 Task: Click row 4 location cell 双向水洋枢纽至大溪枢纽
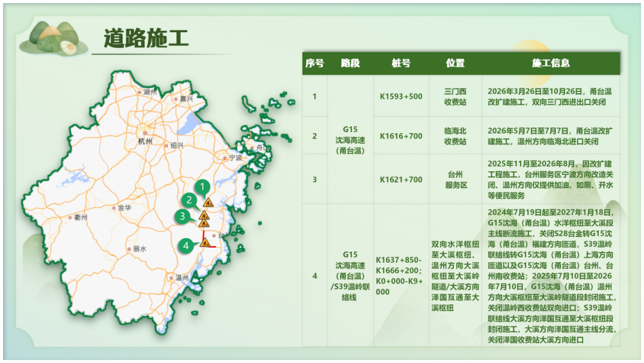click(456, 275)
